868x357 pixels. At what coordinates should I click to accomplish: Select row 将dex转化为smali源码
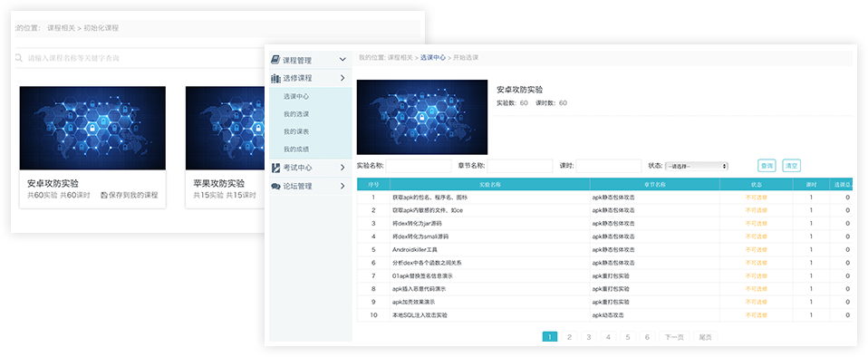pyautogui.click(x=604, y=236)
